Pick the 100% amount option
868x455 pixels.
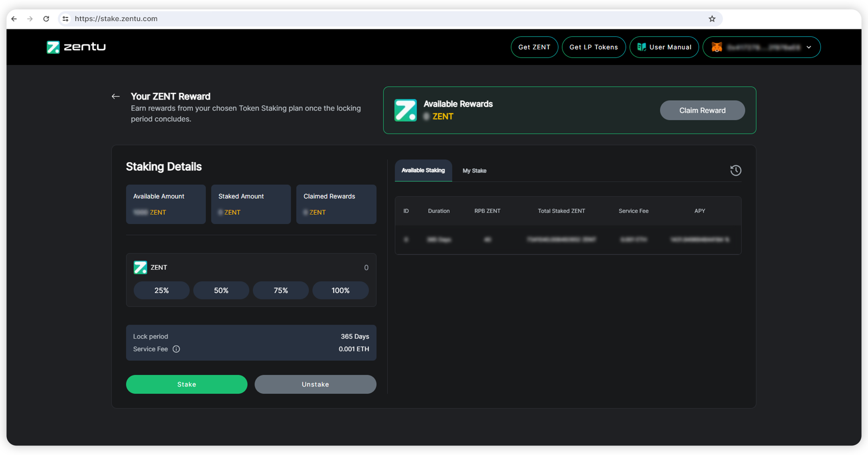pos(340,290)
